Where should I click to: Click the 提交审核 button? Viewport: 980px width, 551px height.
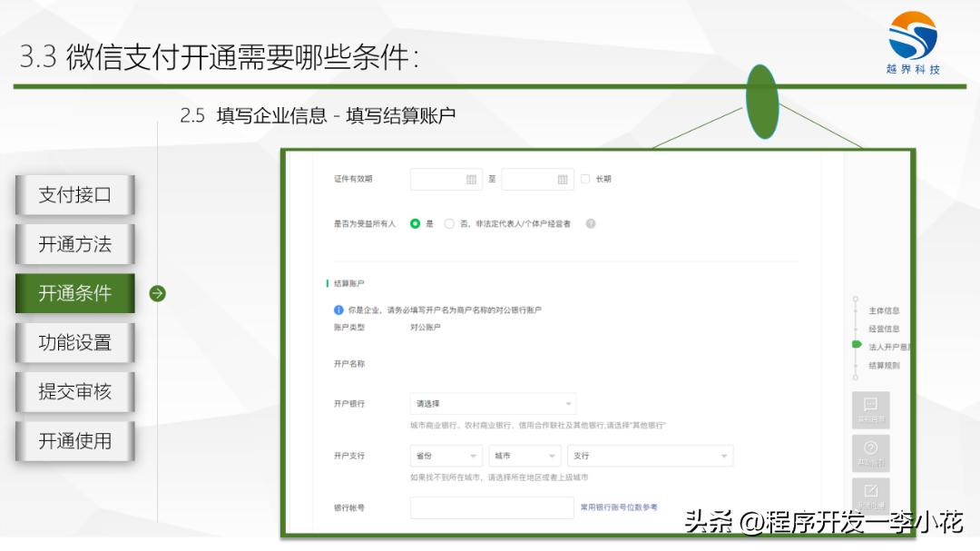tap(73, 391)
